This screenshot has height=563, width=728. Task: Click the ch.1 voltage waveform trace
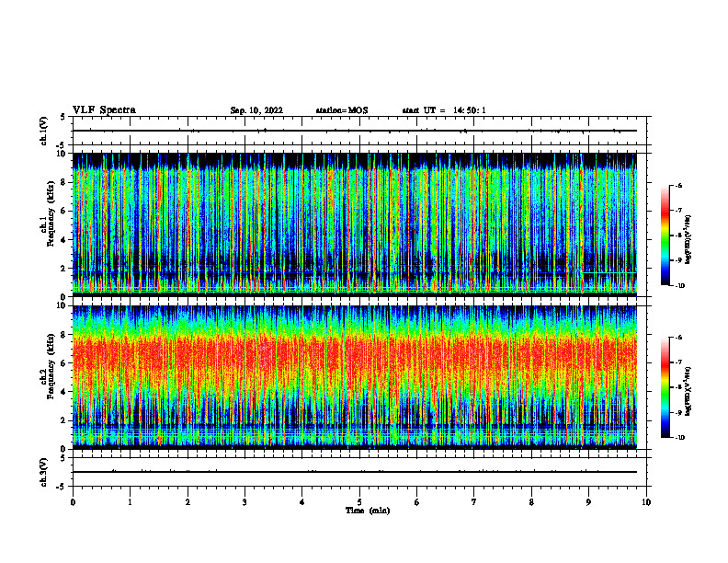pyautogui.click(x=354, y=131)
